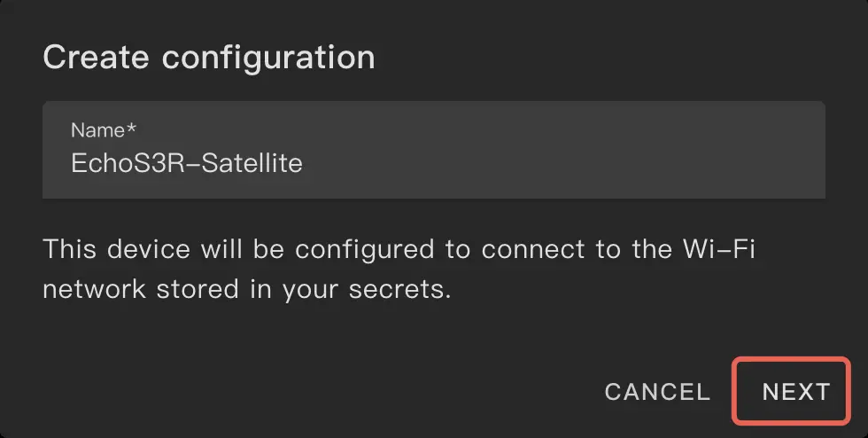Click the line starting with This device
Screen dimensions: 868x438
tap(399, 249)
